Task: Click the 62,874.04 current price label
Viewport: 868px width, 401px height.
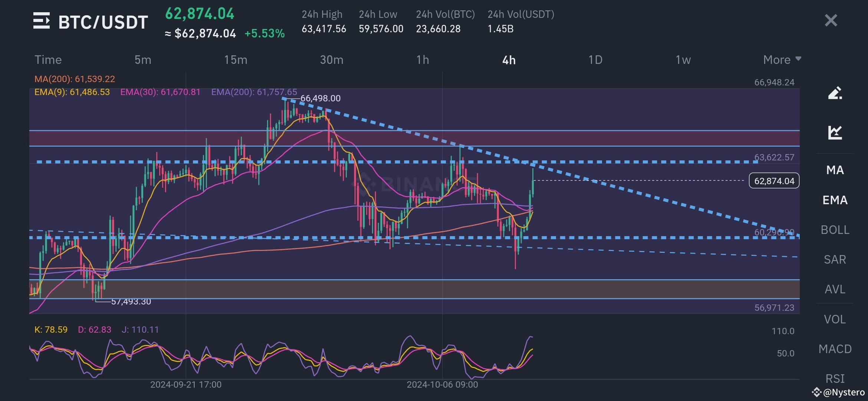Action: (x=773, y=181)
